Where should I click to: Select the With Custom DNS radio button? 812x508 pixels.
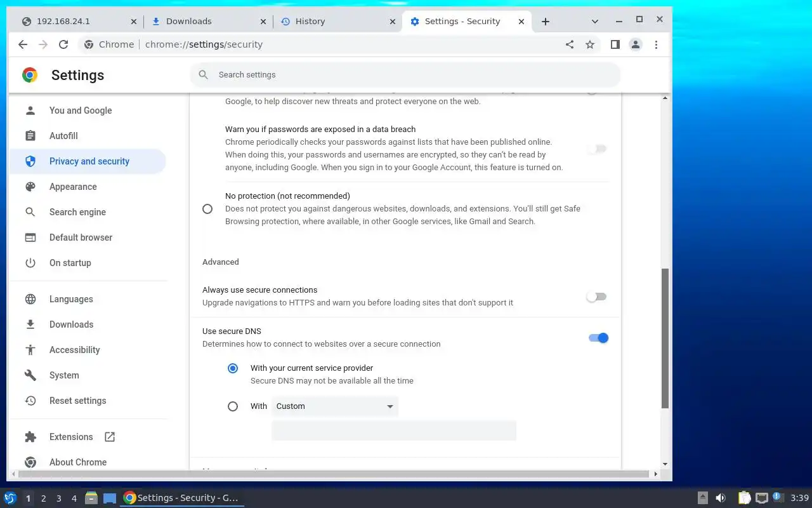pos(233,406)
